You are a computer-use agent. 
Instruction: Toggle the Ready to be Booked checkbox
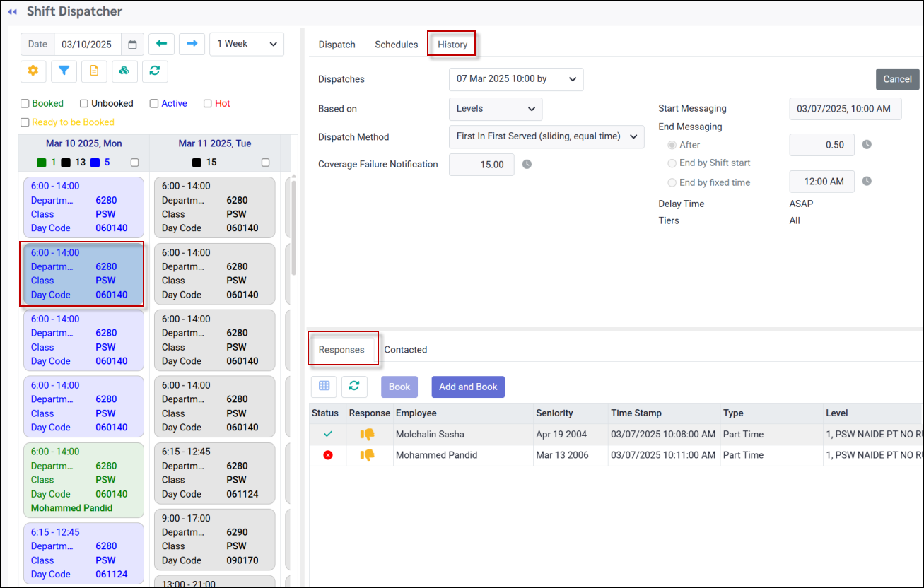tap(25, 122)
